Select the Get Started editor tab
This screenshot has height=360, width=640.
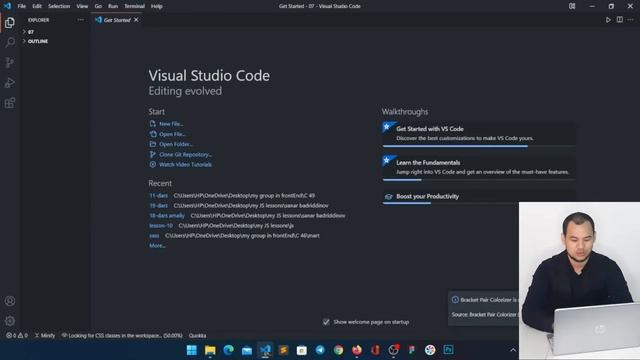click(x=117, y=20)
